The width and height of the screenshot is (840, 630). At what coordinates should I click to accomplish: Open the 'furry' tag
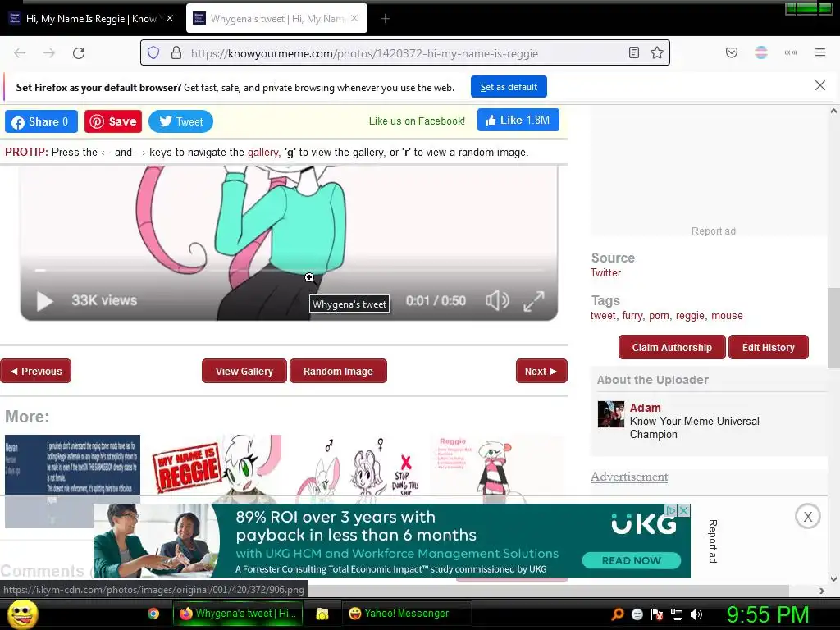pos(632,316)
